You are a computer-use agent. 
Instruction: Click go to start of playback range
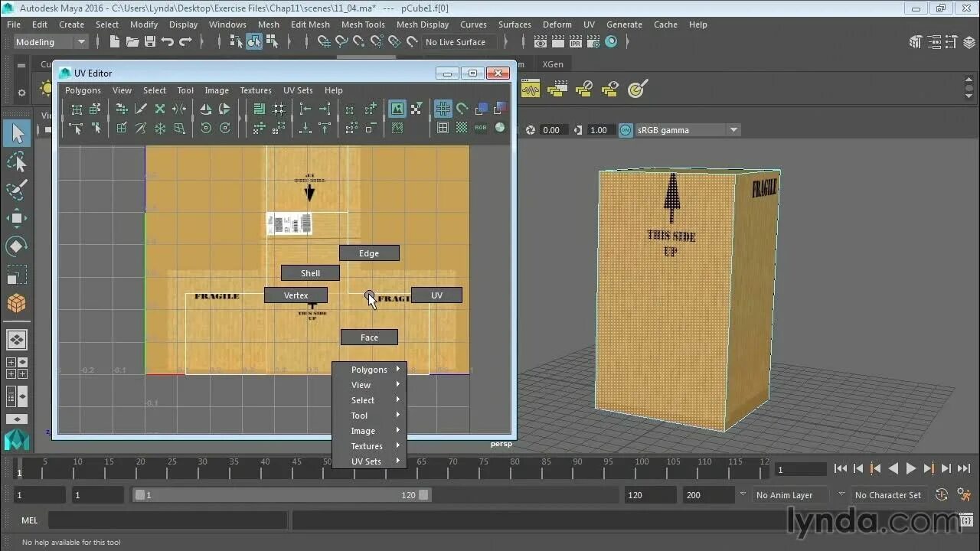coord(841,468)
